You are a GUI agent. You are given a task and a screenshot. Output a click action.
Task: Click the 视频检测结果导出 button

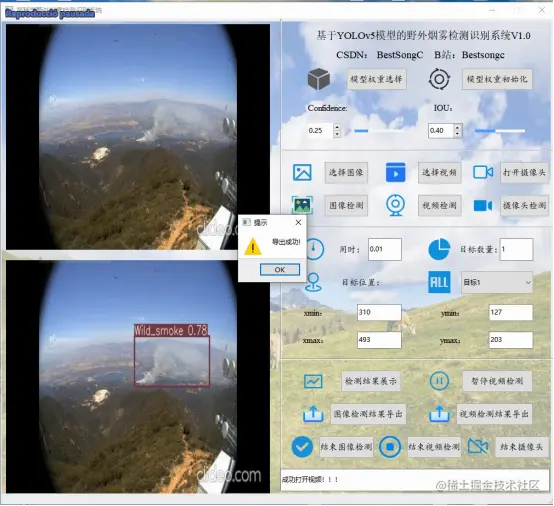click(494, 414)
